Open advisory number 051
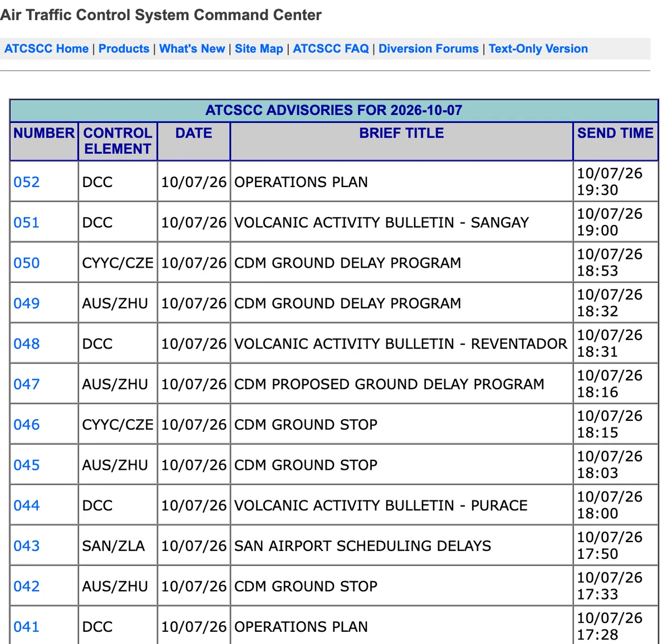 coord(27,223)
